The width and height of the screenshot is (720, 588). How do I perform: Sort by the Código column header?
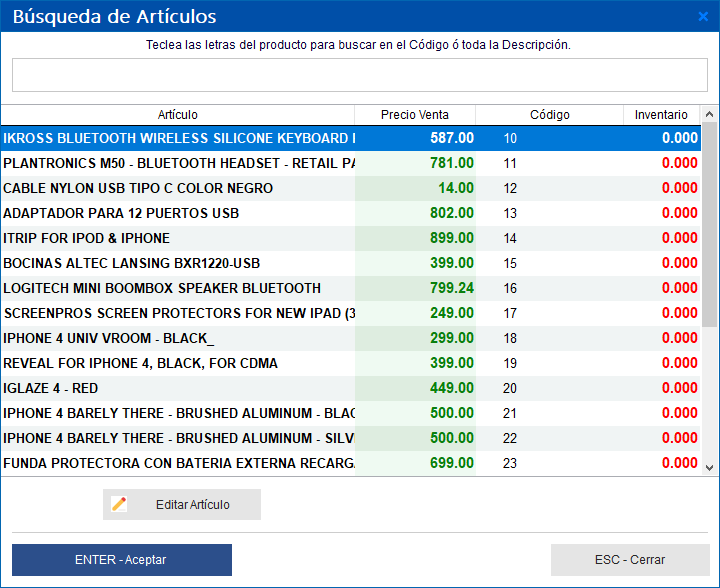pos(550,115)
